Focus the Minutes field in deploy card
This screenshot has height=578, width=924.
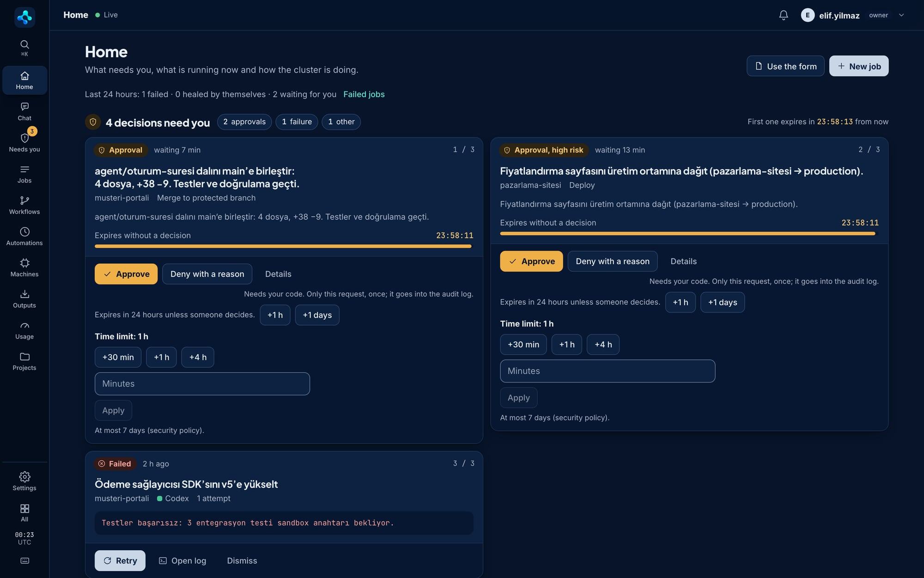[608, 371]
